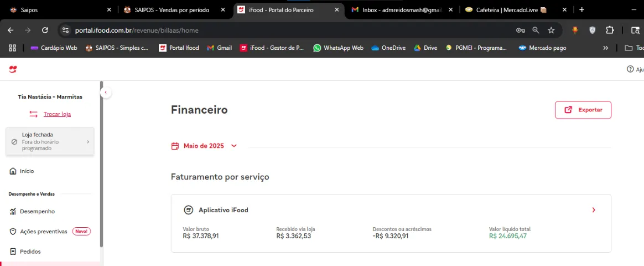Open the Drive bookmark
This screenshot has height=266, width=644.
pos(425,48)
